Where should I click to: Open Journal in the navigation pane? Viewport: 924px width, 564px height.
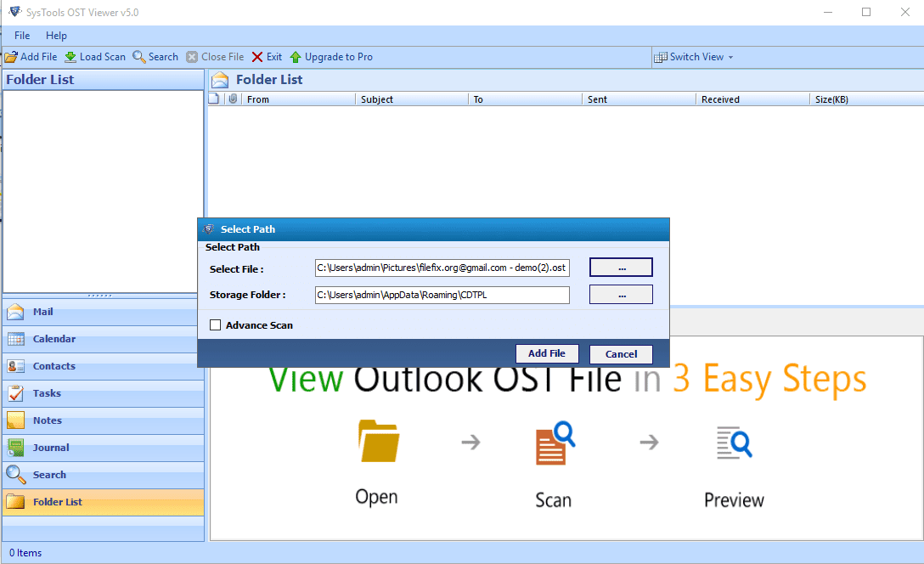[x=103, y=448]
